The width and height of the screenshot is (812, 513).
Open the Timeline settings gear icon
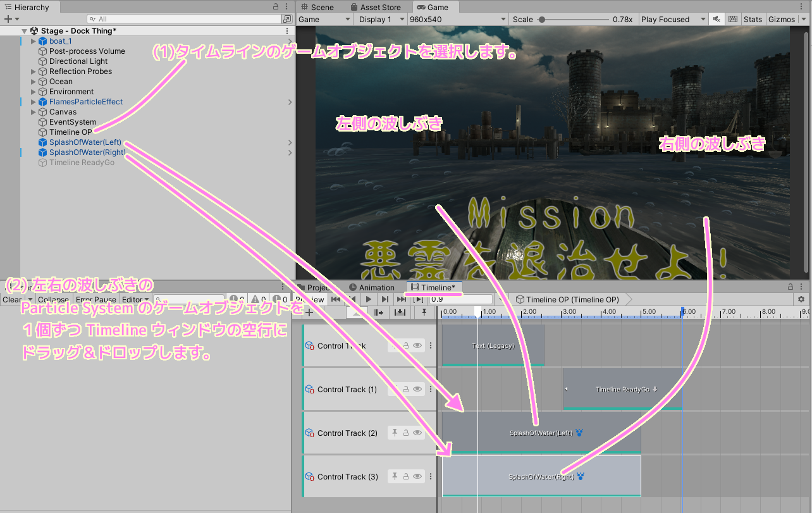coord(801,299)
